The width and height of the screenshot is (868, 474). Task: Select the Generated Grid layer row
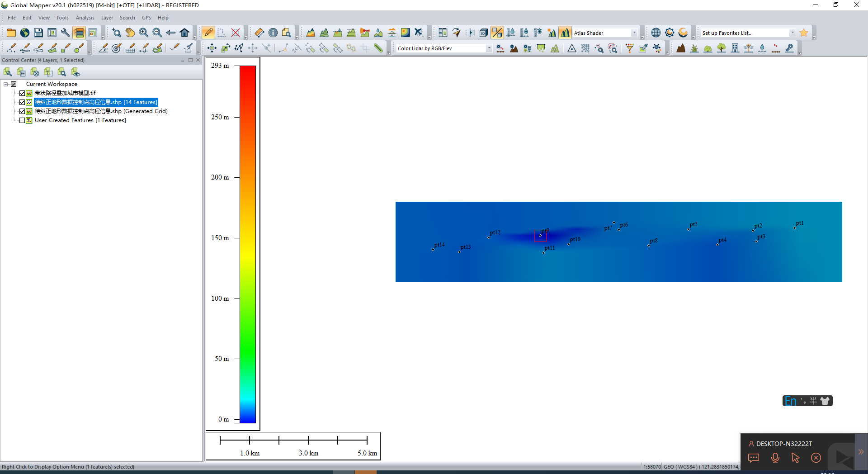[x=101, y=111]
